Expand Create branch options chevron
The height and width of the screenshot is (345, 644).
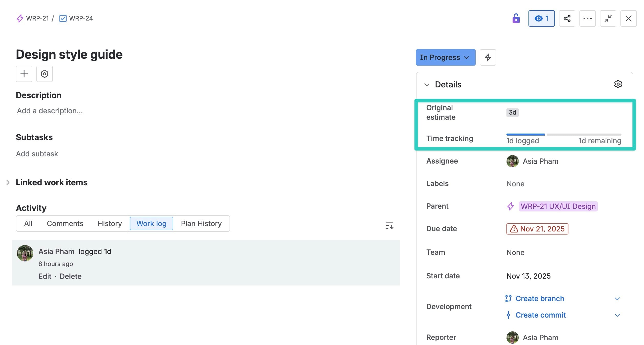617,299
